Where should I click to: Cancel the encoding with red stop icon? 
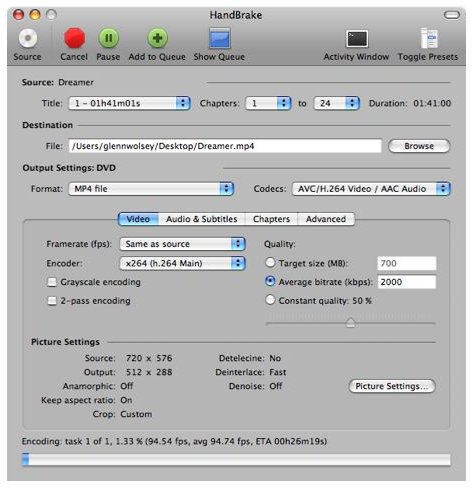click(x=74, y=38)
